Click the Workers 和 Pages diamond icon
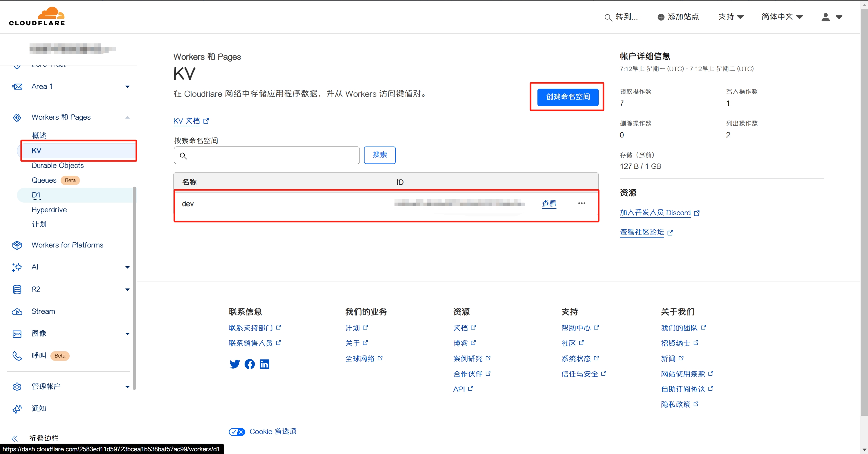The image size is (868, 454). [17, 117]
